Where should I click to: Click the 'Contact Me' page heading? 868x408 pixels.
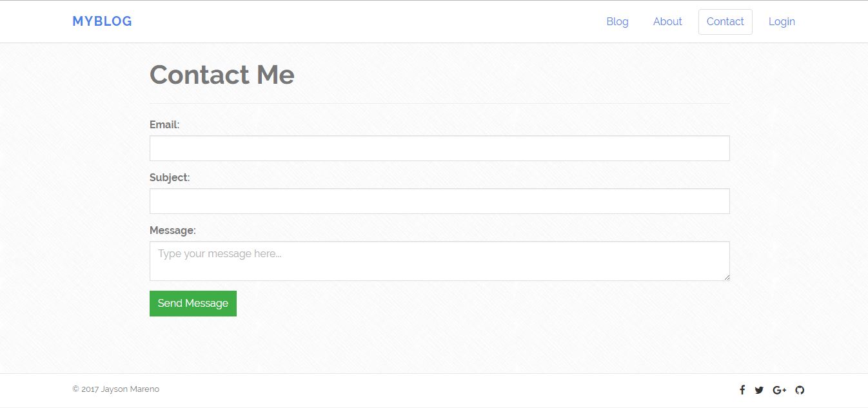[x=222, y=75]
